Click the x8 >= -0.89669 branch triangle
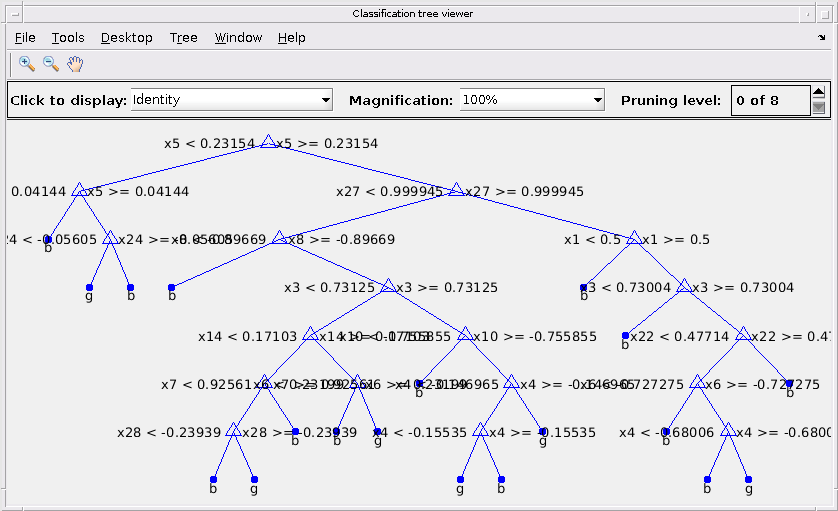This screenshot has height=511, width=838. coord(279,237)
